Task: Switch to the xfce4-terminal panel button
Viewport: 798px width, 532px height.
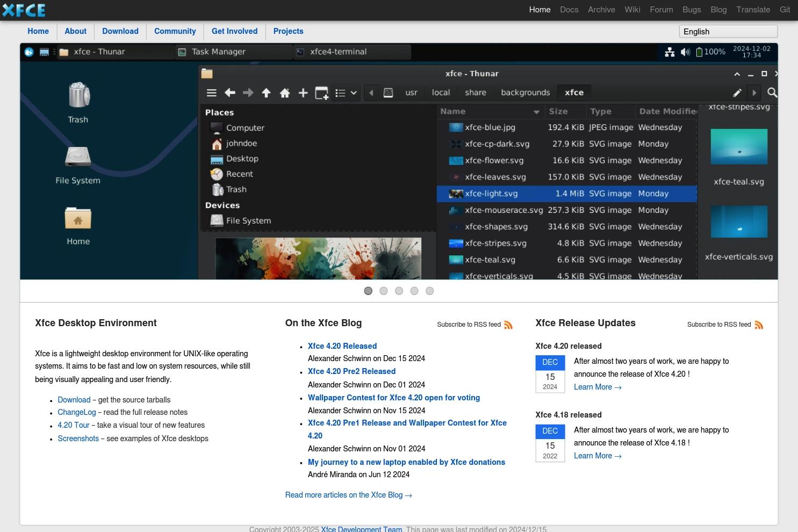Action: point(353,52)
